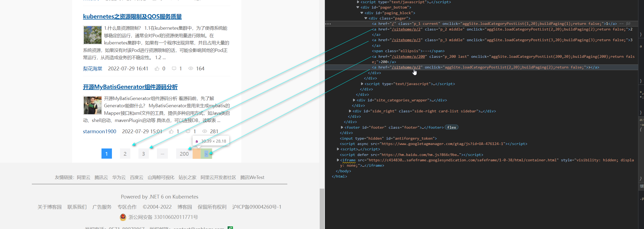Open googletagmanager script src link
Viewport: 644px width, 229px height.
pyautogui.click(x=443, y=144)
